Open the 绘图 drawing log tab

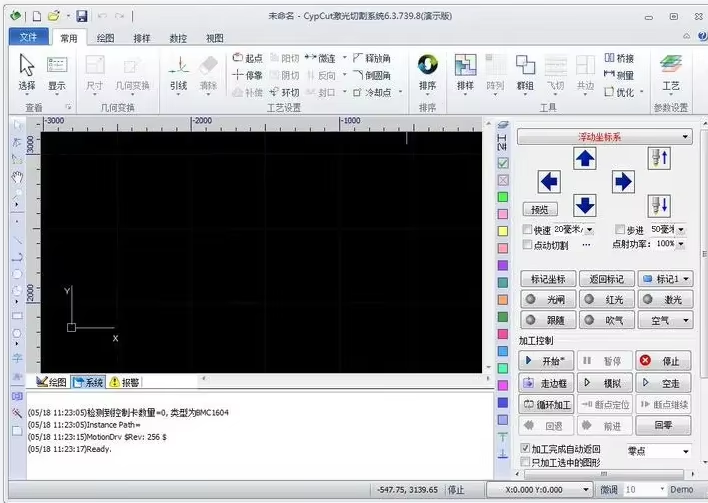tap(52, 382)
